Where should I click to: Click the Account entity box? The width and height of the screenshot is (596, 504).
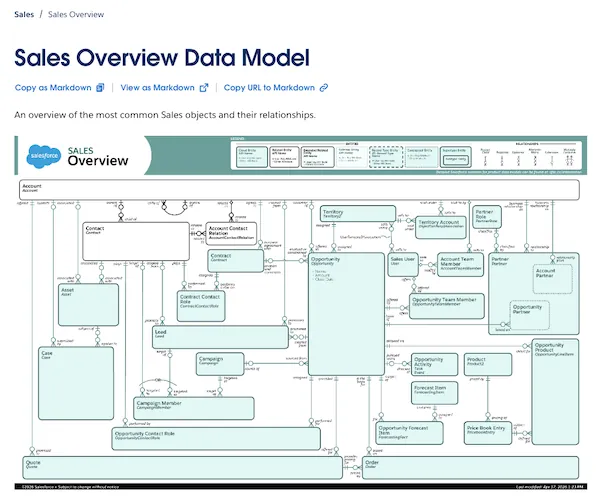pos(299,190)
